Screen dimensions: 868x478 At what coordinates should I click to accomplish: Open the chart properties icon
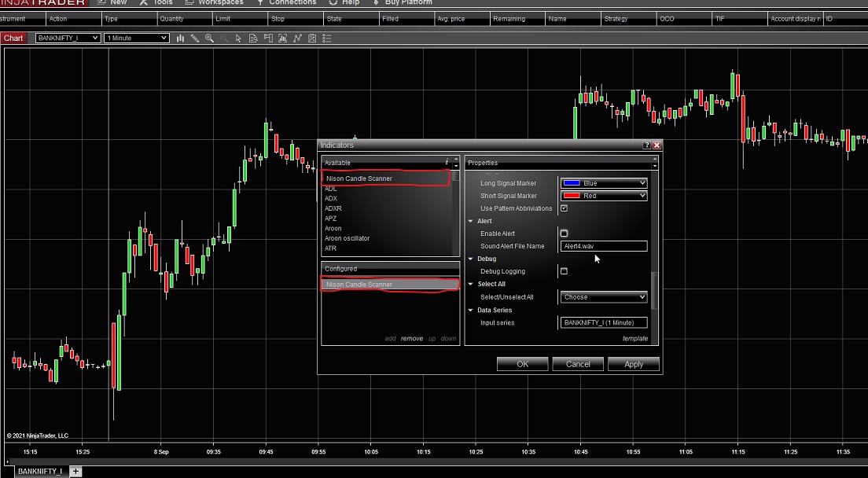(311, 39)
